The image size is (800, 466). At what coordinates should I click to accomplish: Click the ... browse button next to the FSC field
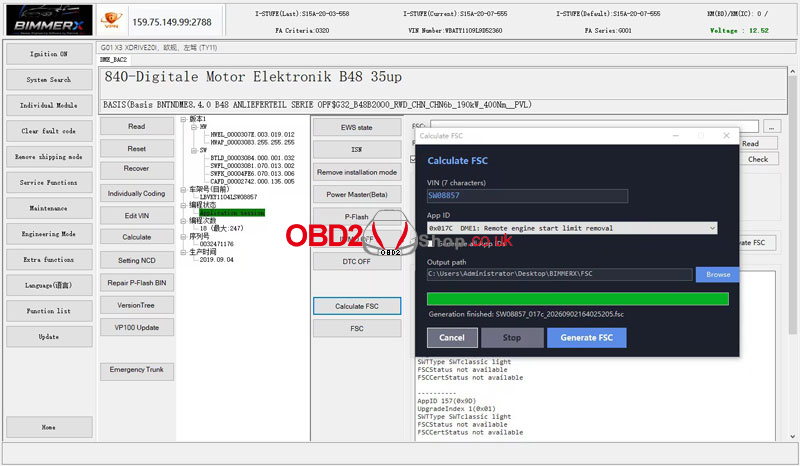[x=772, y=126]
